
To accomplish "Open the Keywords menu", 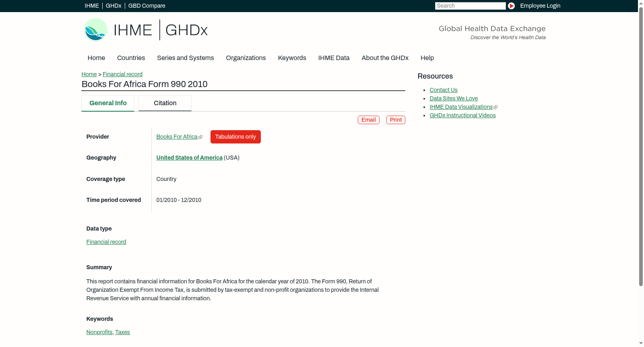I will [x=292, y=58].
